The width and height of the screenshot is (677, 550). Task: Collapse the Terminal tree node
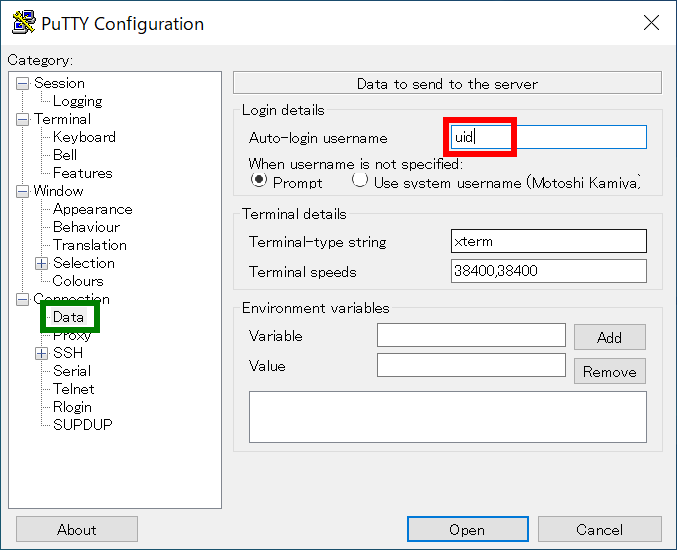(22, 119)
